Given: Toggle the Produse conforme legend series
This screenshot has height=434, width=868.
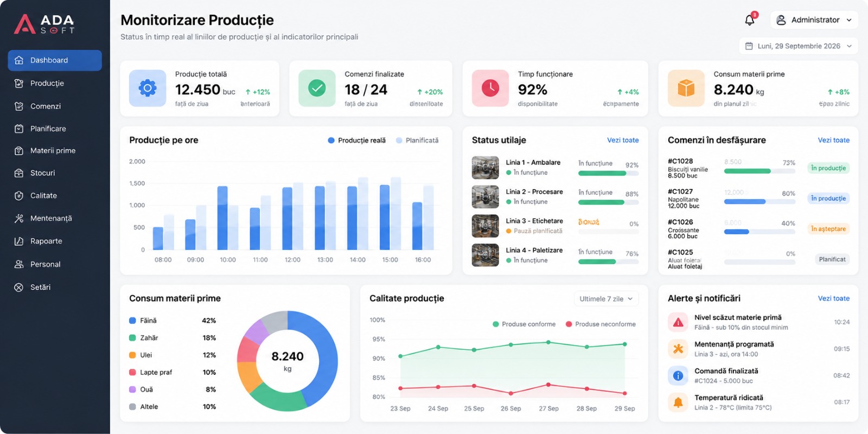Looking at the screenshot, I should point(524,324).
